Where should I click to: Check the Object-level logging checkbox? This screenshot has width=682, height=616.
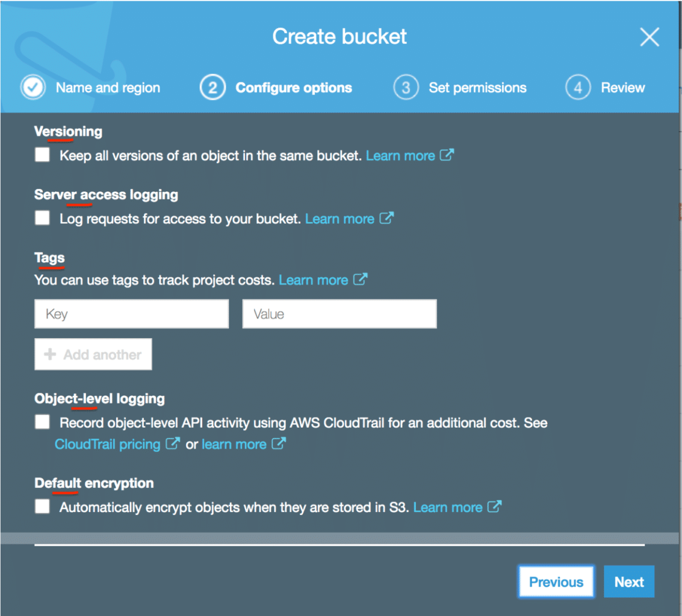click(x=42, y=422)
